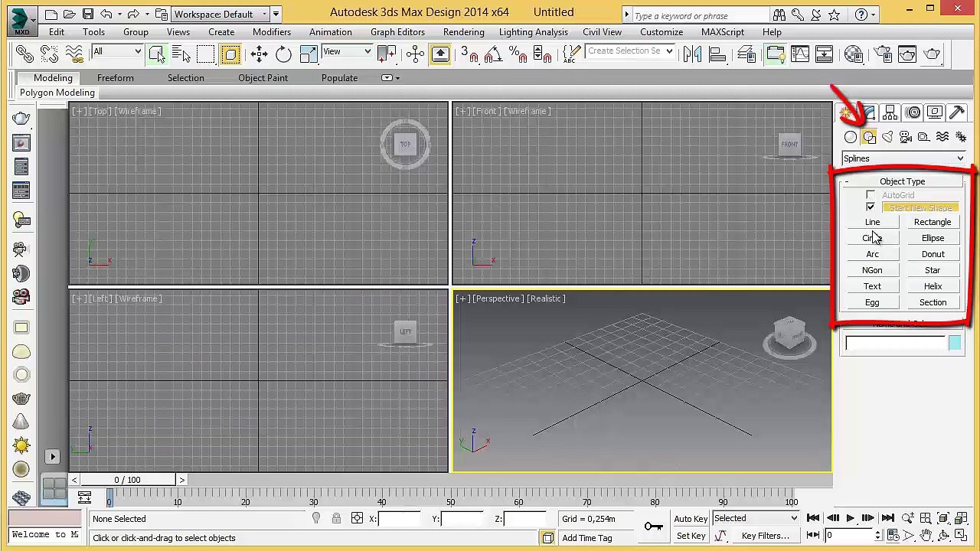Select the Geometry category icon
The image size is (980, 551).
(851, 137)
